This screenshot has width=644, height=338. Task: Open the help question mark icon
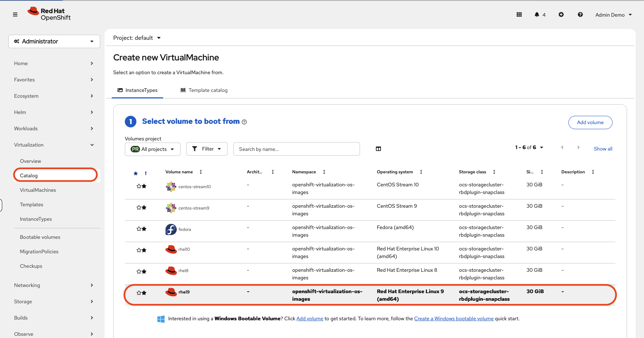coord(580,14)
